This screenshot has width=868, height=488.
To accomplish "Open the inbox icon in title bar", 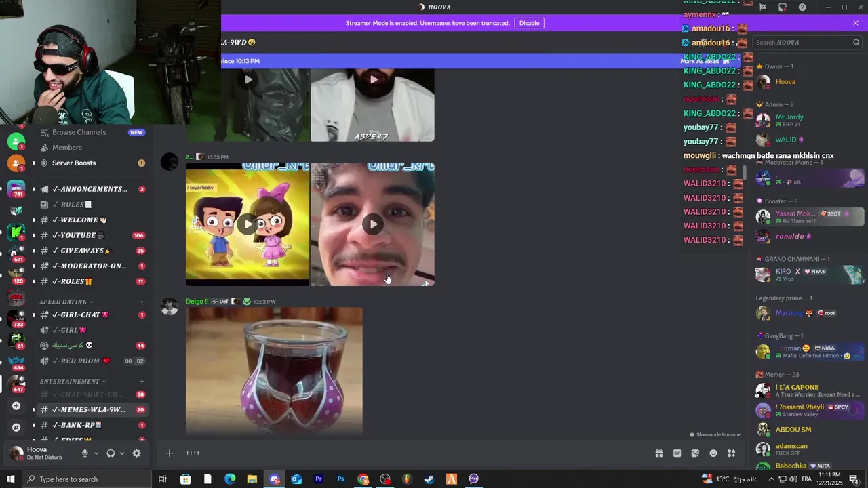I will pyautogui.click(x=783, y=7).
